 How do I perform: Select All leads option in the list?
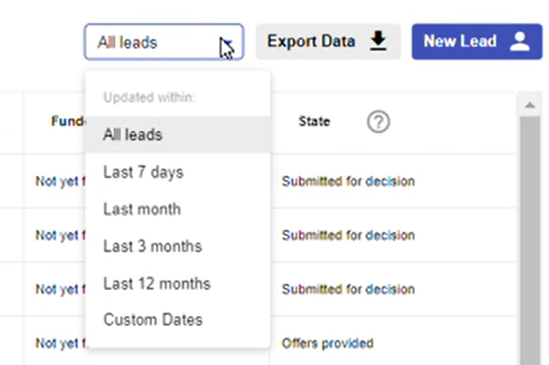click(x=178, y=135)
